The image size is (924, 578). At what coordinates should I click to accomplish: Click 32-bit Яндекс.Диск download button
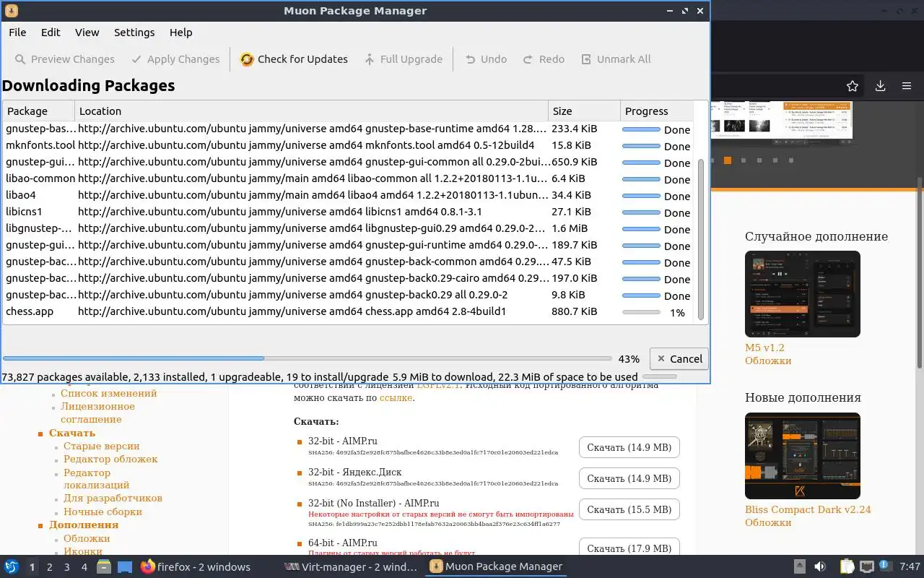[x=629, y=478]
